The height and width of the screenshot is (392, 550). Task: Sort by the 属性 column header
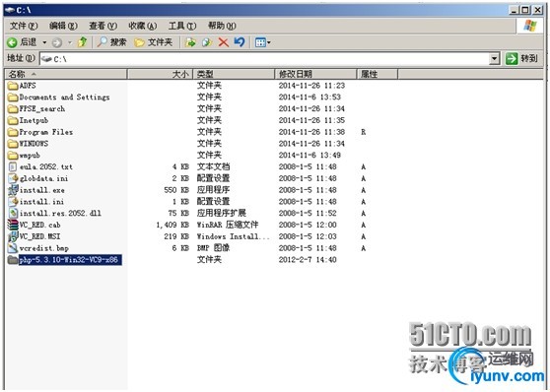(x=378, y=74)
